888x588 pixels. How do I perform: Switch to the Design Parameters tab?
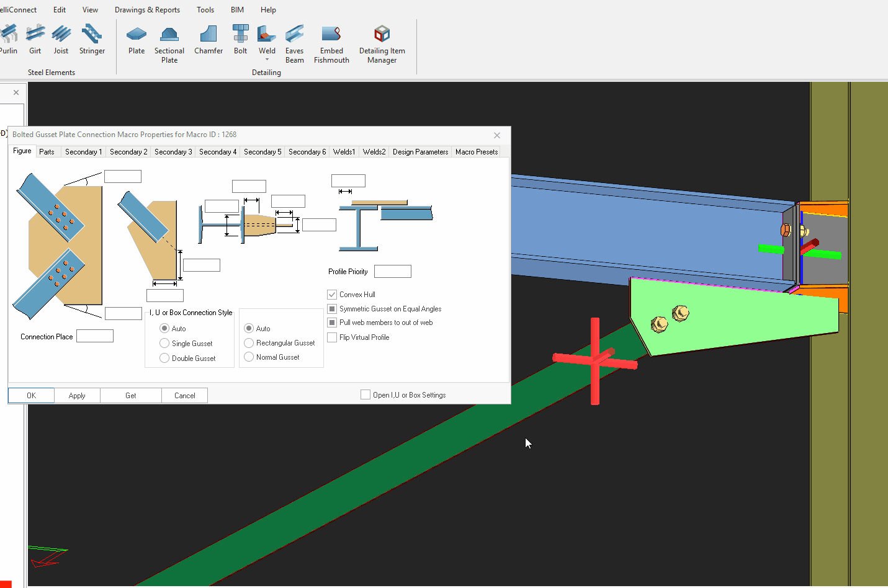click(x=420, y=152)
